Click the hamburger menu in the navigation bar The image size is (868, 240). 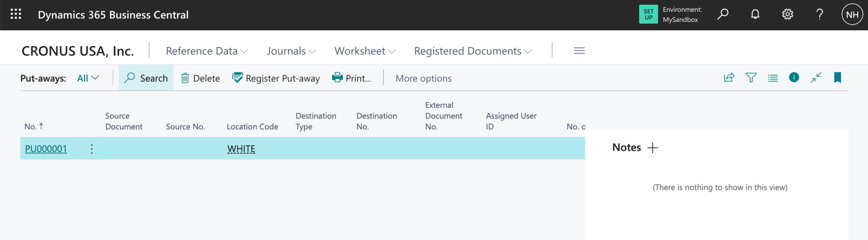579,51
